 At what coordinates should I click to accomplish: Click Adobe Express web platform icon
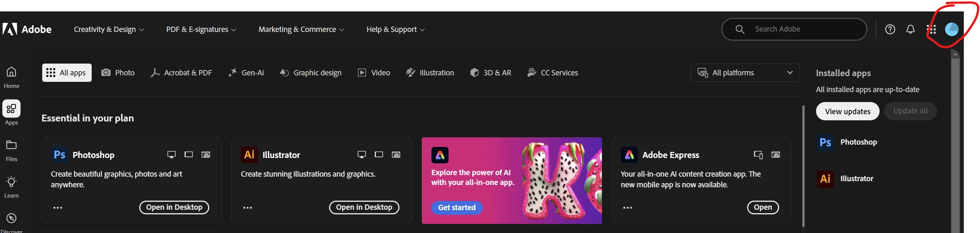tap(776, 155)
